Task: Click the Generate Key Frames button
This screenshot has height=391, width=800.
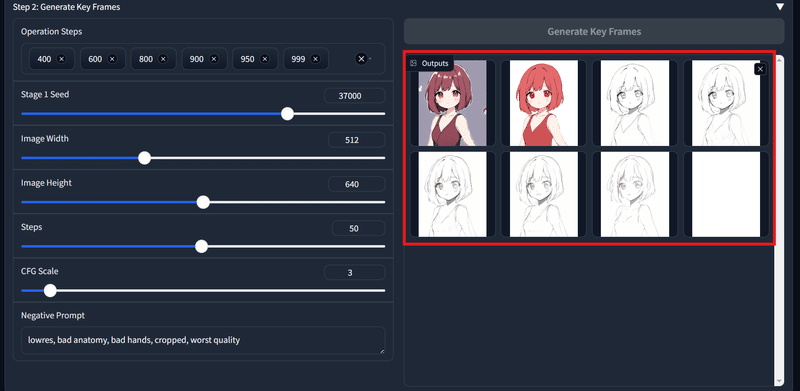Action: tap(594, 32)
